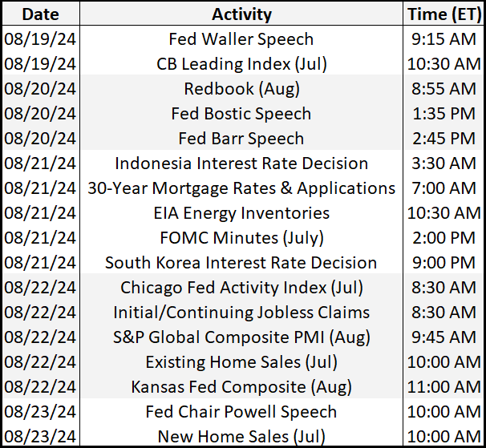Click Kansas Fed Composite (Aug) cell
Screen dimensions: 486x448
pyautogui.click(x=241, y=386)
